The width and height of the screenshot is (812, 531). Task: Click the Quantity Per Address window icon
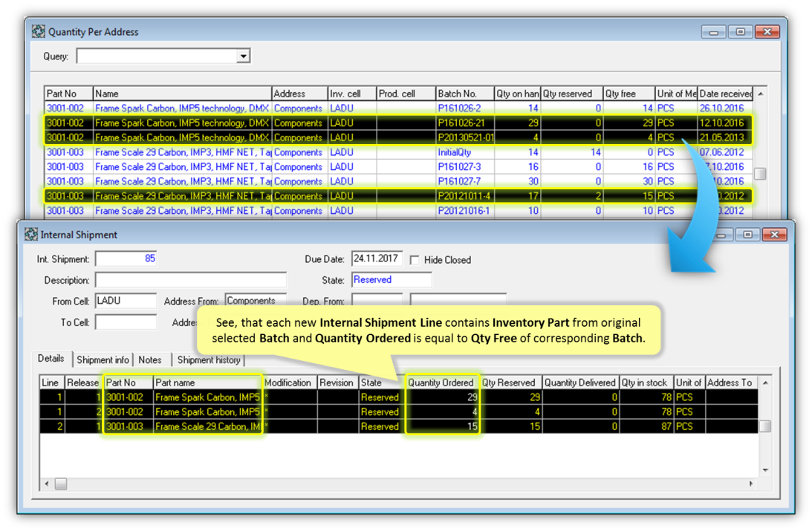coord(39,32)
